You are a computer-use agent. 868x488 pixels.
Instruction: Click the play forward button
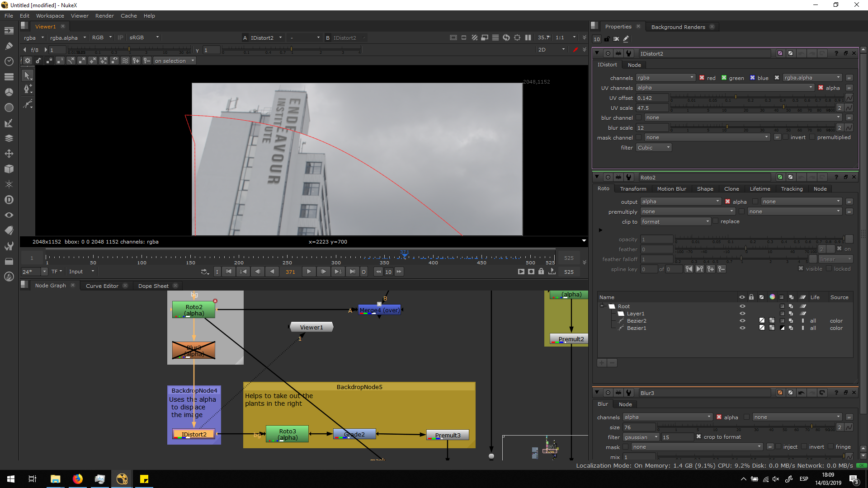point(309,272)
